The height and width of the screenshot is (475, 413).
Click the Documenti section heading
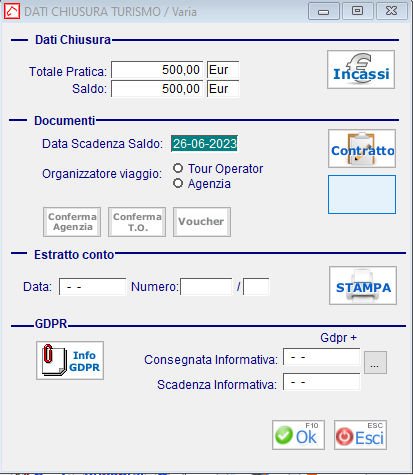tap(65, 121)
